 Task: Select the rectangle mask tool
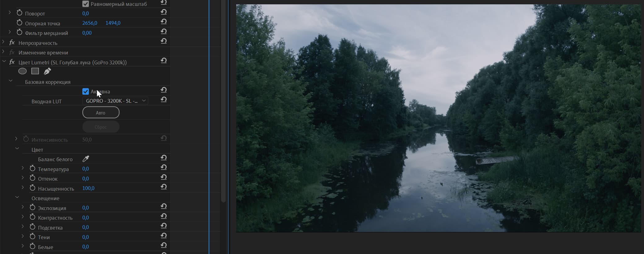coord(35,71)
